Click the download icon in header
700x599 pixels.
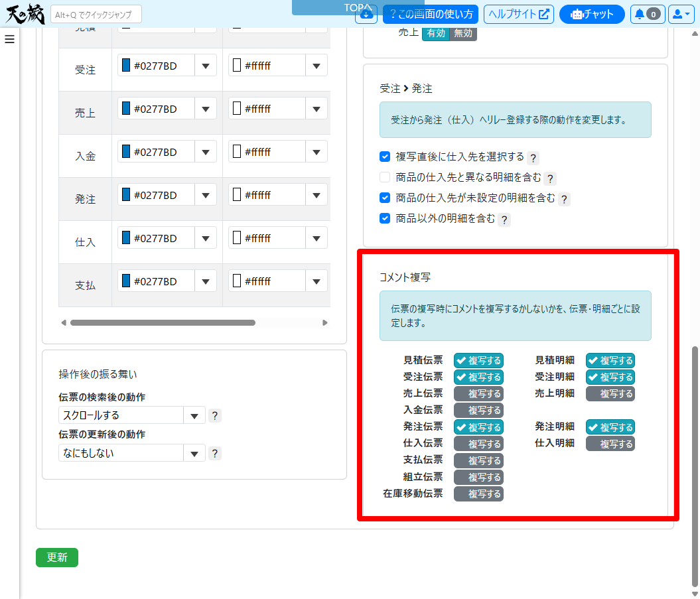tap(366, 14)
